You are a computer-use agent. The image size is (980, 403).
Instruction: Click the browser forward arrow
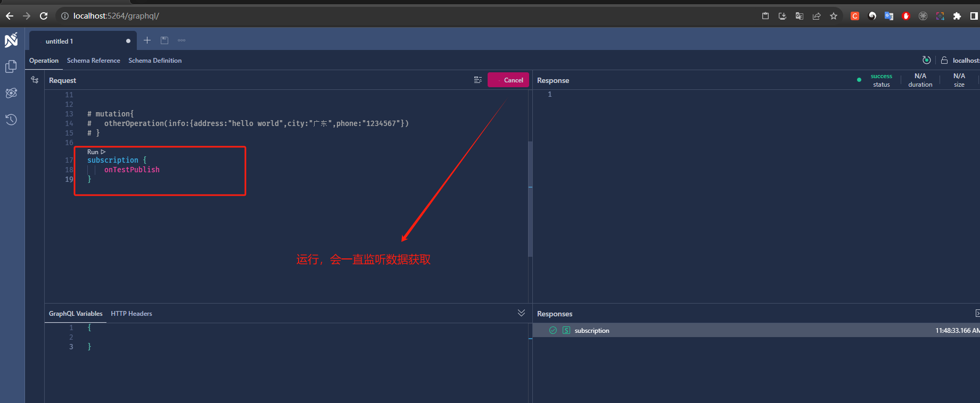(x=27, y=16)
